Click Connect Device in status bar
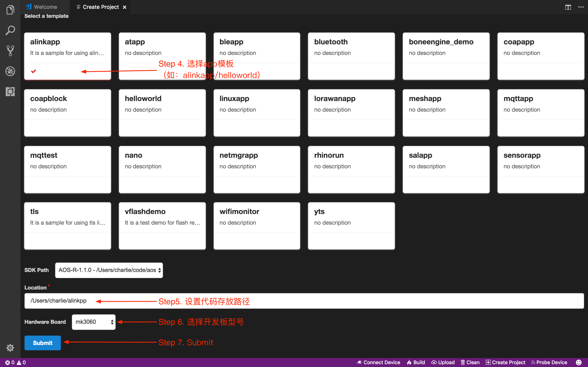The image size is (588, 367). 378,362
